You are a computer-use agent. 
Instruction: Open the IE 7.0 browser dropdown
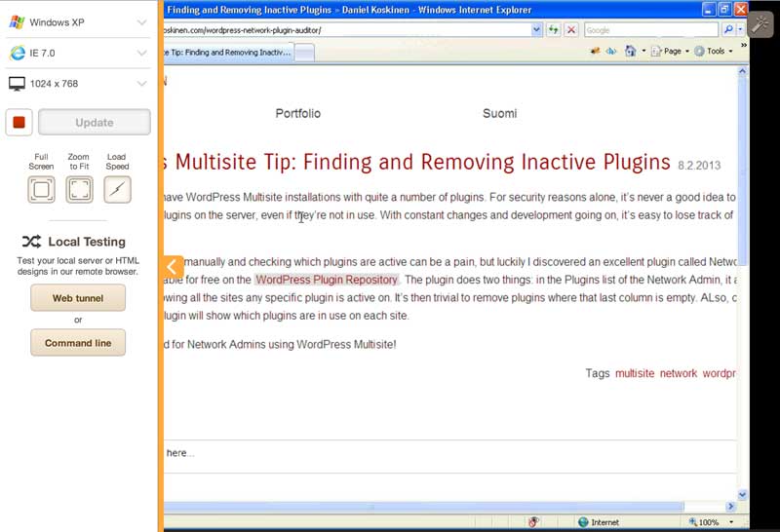pos(78,53)
